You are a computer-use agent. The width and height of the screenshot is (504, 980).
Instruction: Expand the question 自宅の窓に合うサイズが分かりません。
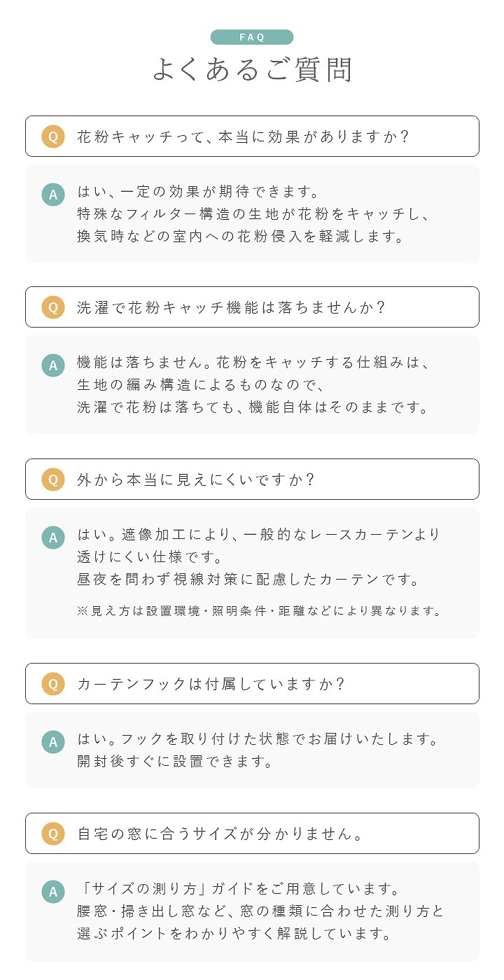(252, 833)
